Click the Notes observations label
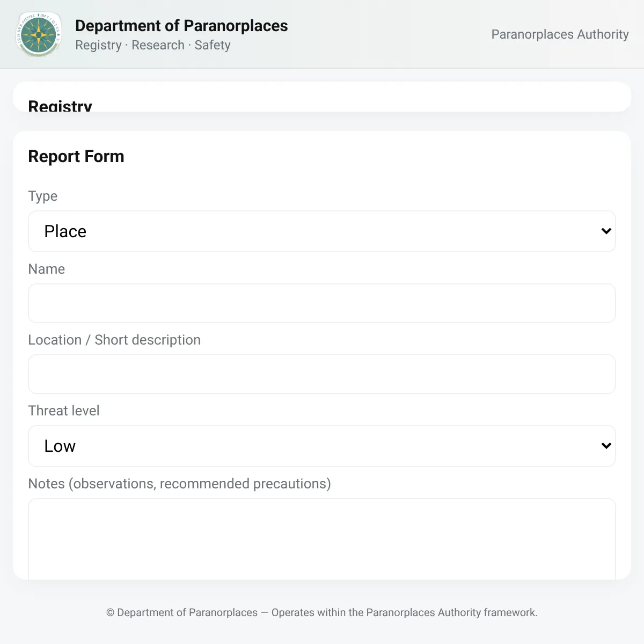This screenshot has height=644, width=644. click(179, 484)
